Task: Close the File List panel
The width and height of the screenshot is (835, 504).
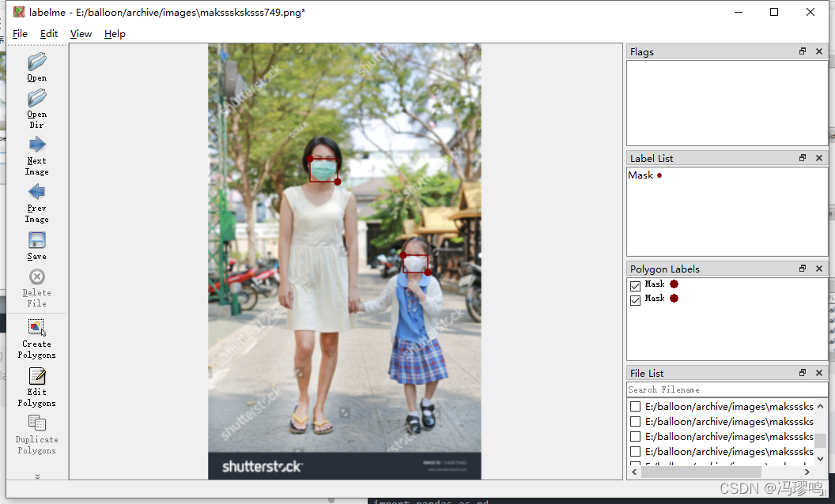Action: (819, 373)
